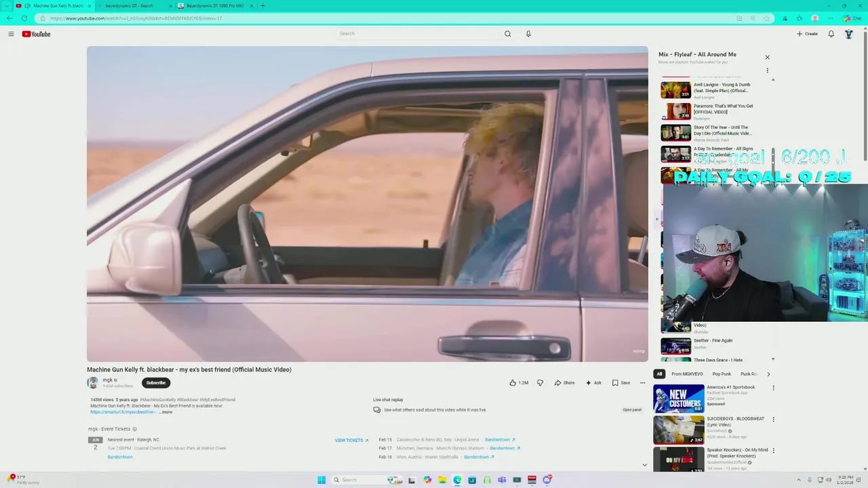
Task: Open options for Speaker Knockerz video
Action: [x=773, y=451]
